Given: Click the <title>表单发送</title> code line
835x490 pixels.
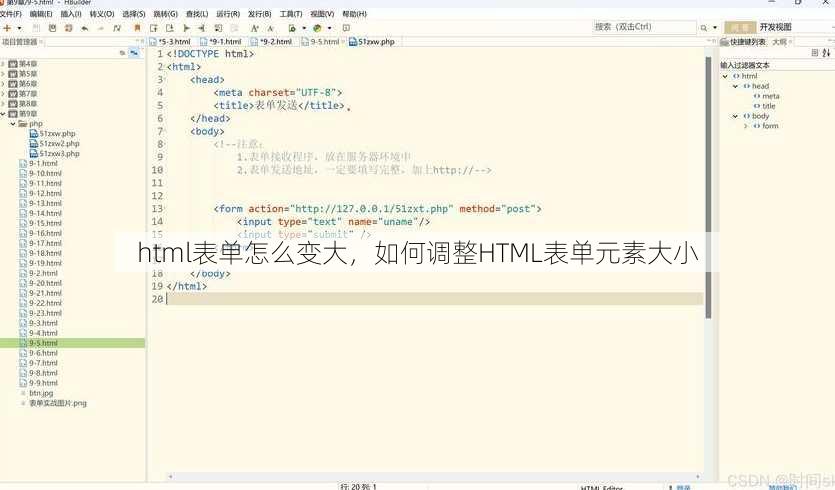Looking at the screenshot, I should click(x=279, y=105).
